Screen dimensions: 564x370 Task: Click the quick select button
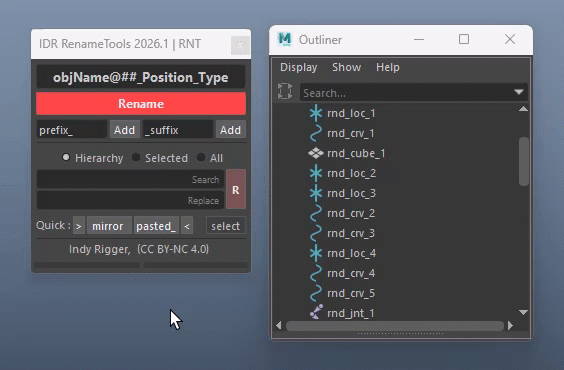226,226
